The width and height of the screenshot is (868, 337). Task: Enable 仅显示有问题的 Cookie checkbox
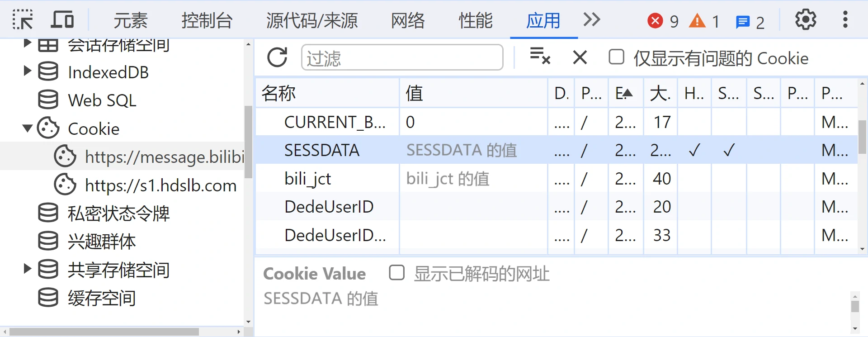(616, 57)
